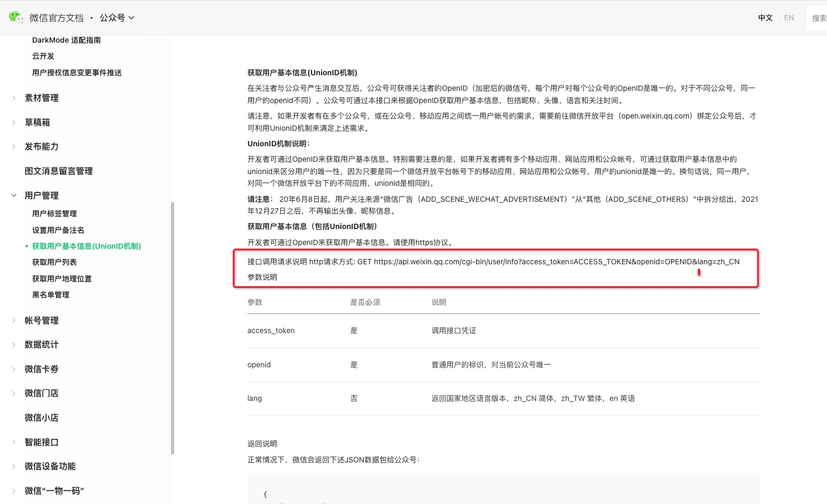Click the API URL containing cgi-bin/user/info
This screenshot has height=504, width=827.
[x=557, y=262]
